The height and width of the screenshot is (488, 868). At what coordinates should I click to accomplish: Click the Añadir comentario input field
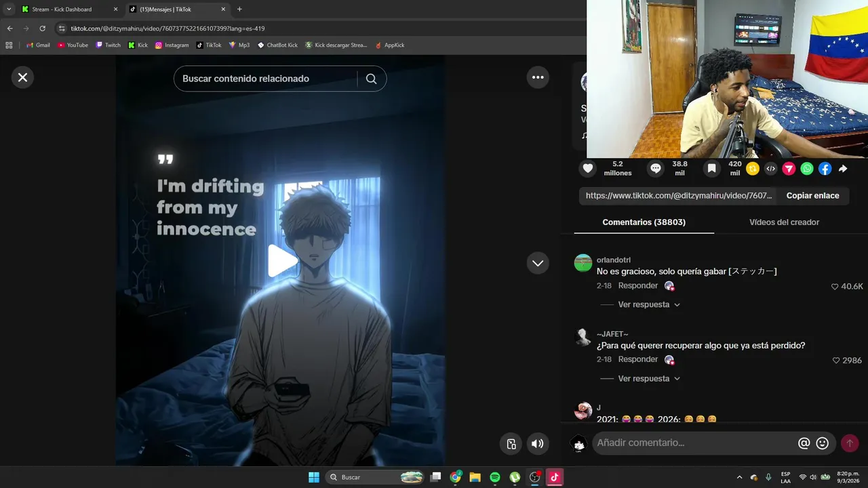coord(695,443)
